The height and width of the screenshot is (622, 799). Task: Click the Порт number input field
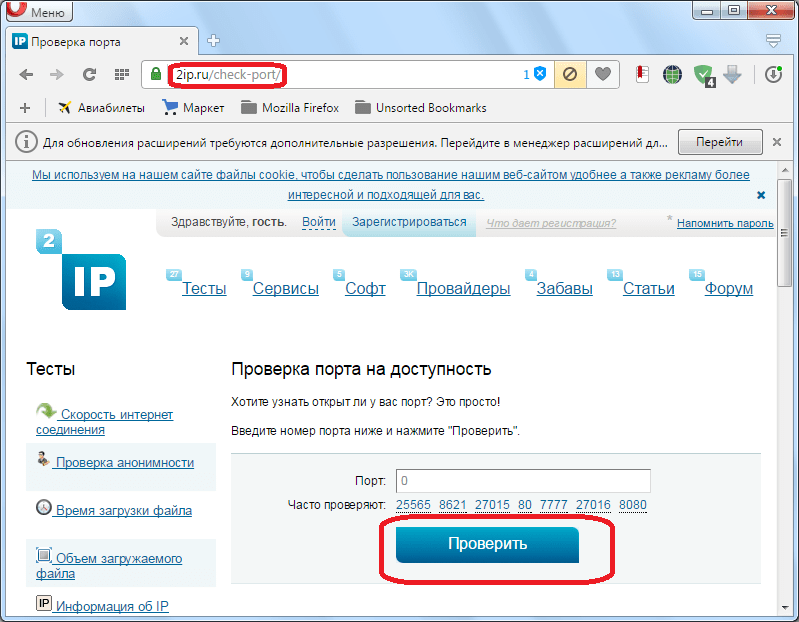(523, 481)
